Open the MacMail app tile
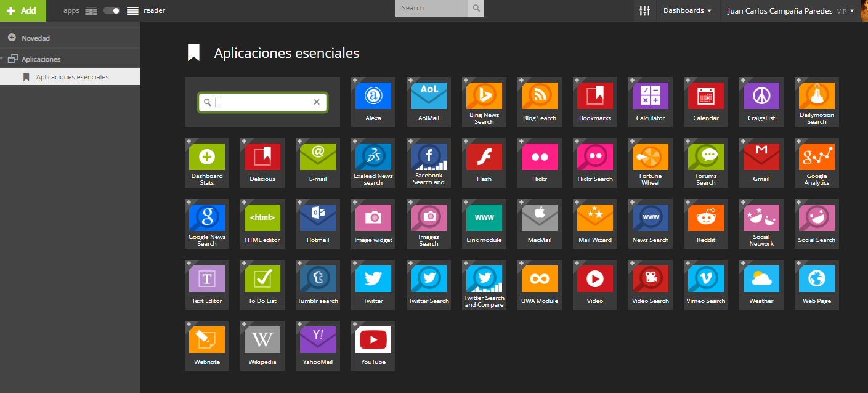This screenshot has width=868, height=393. (540, 224)
